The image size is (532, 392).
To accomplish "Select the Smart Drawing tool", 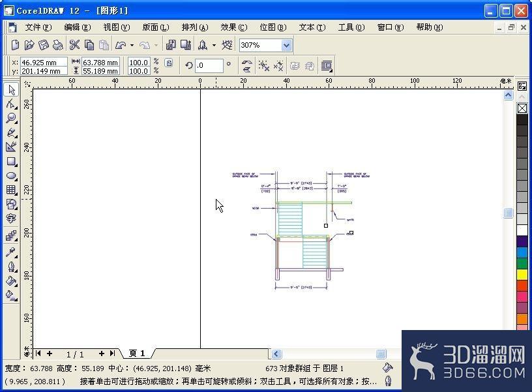I will coord(11,147).
